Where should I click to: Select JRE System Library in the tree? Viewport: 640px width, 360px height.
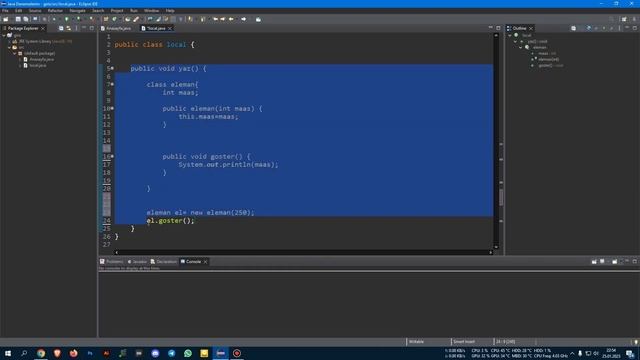[43, 42]
